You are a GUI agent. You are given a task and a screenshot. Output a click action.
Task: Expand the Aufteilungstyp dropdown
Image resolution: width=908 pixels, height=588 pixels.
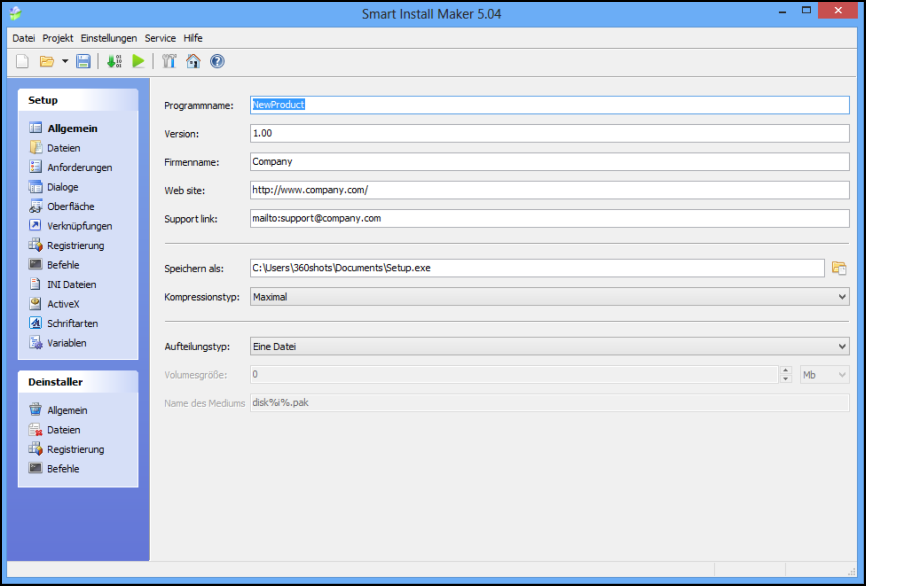coord(842,346)
